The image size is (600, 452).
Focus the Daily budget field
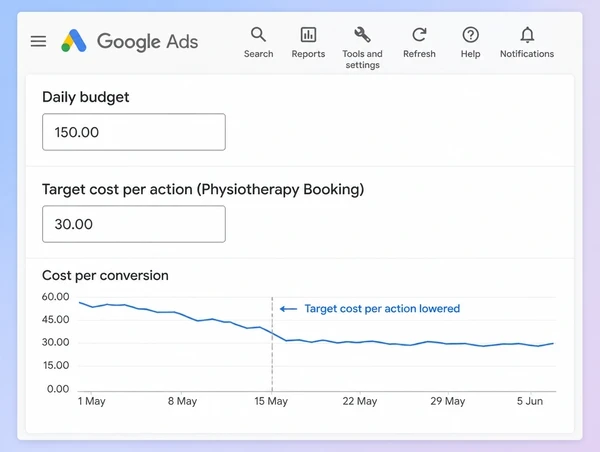(x=134, y=132)
